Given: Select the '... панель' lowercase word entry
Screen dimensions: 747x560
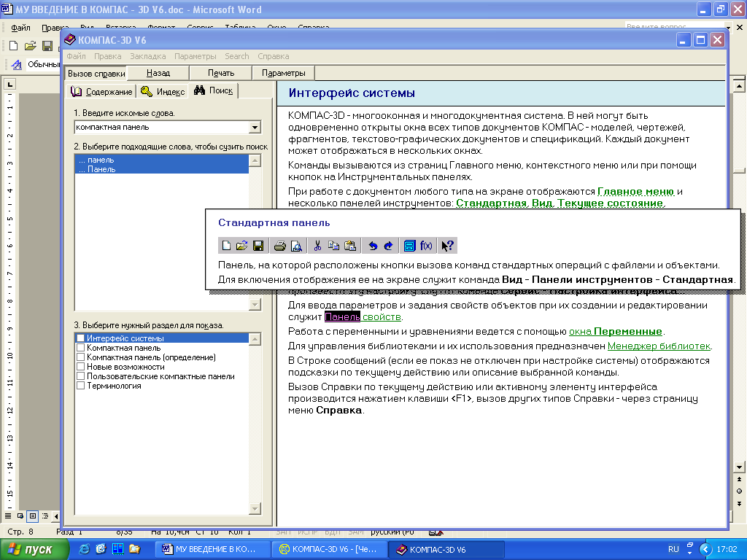Looking at the screenshot, I should click(x=161, y=160).
